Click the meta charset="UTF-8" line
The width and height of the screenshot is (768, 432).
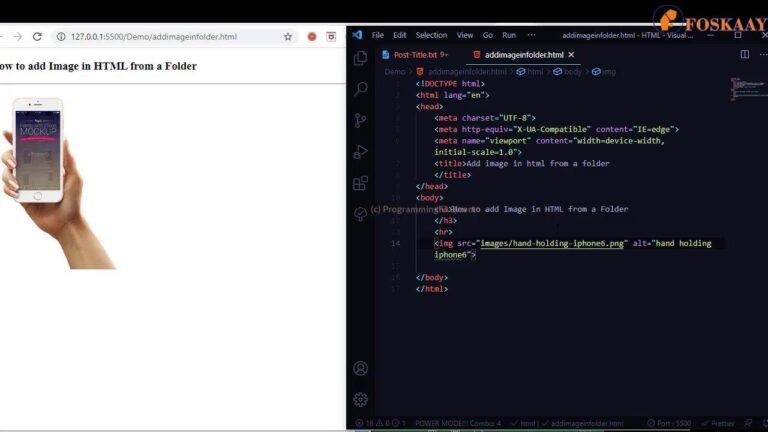(x=485, y=118)
